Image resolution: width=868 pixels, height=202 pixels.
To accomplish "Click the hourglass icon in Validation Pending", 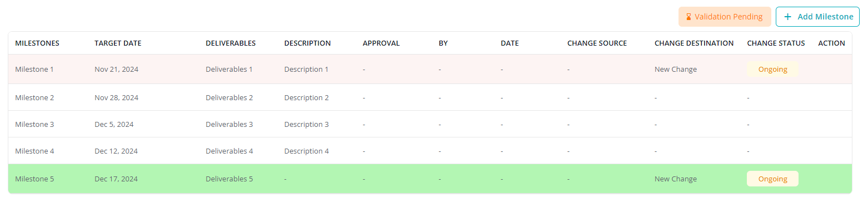I will coord(689,17).
